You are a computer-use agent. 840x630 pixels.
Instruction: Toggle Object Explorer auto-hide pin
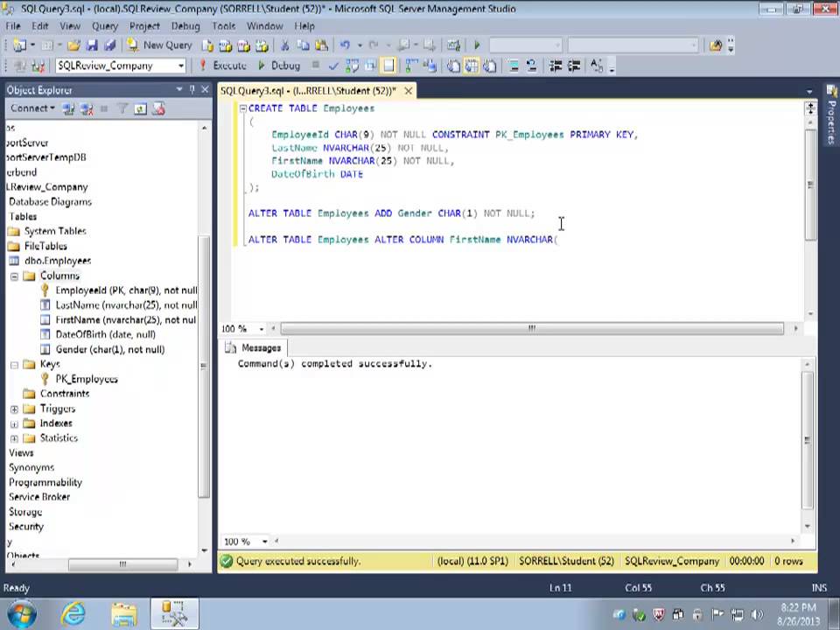pos(192,90)
